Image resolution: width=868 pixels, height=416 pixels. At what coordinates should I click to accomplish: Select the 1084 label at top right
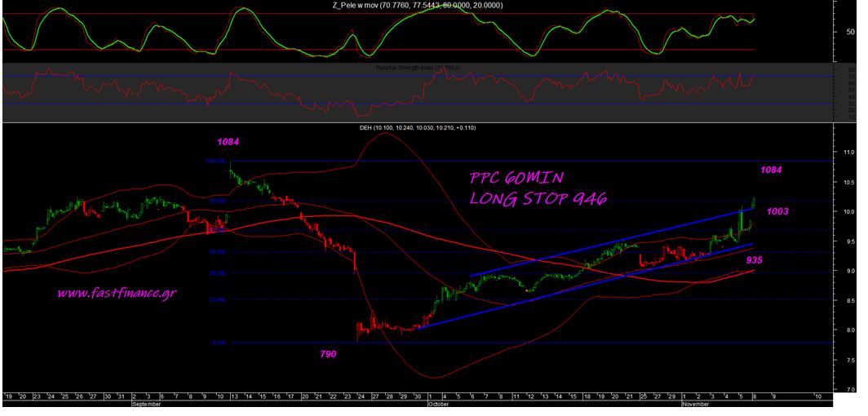(771, 170)
